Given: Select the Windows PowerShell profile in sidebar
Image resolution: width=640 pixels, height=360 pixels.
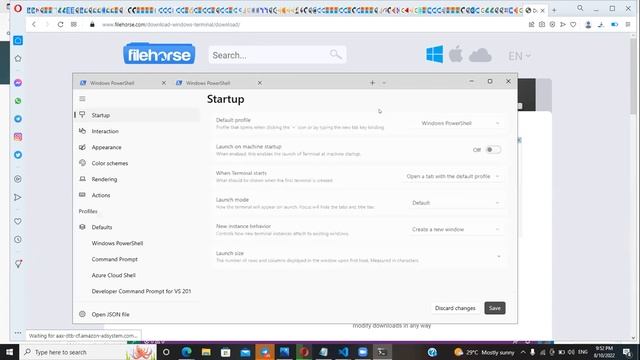Looking at the screenshot, I should (x=137, y=243).
